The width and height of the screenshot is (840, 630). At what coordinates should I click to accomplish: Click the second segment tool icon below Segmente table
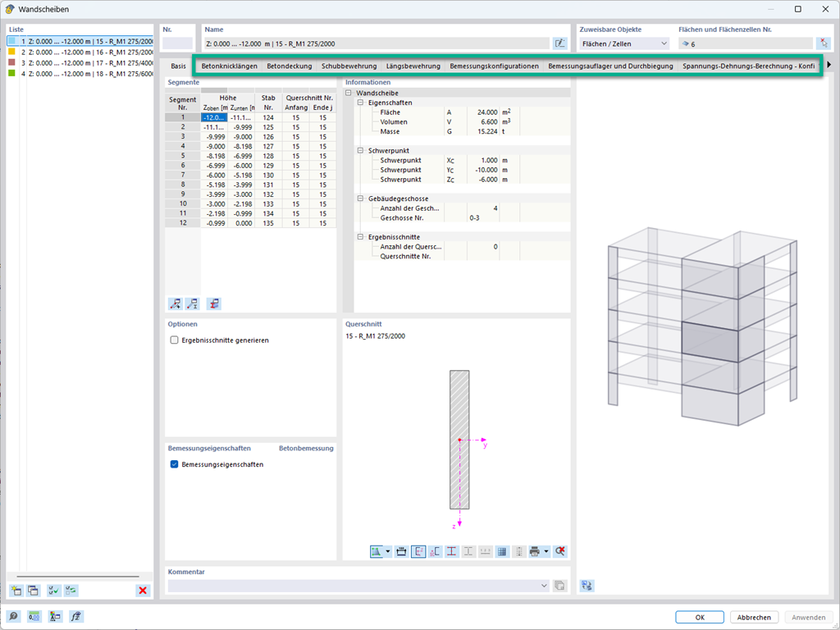click(x=192, y=304)
